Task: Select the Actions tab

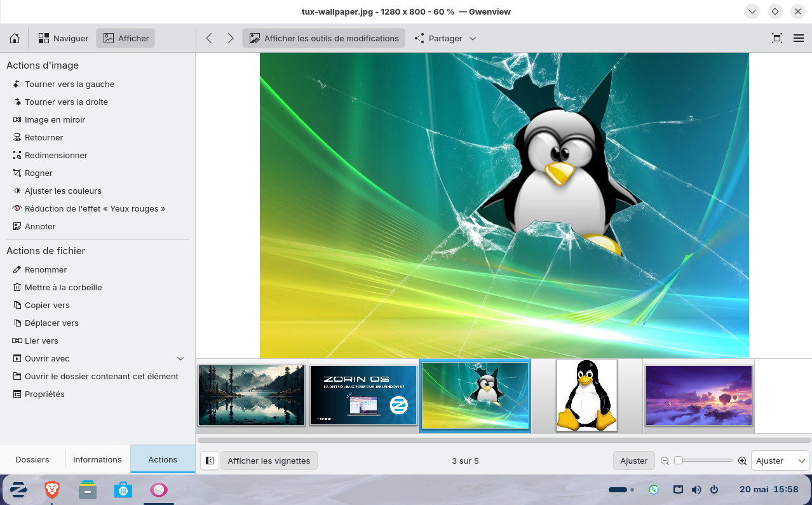Action: coord(163,459)
